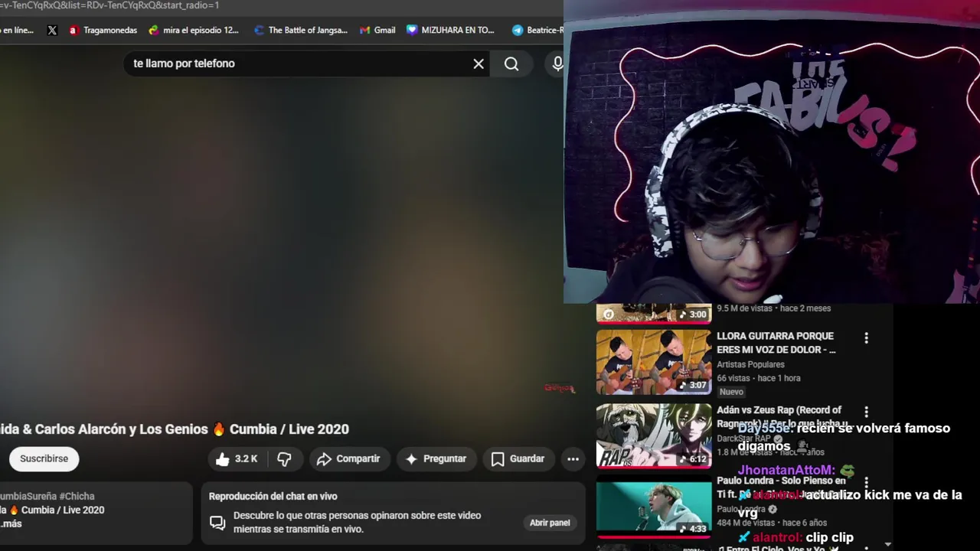Image resolution: width=980 pixels, height=551 pixels.
Task: Click 'Reproducción del chat en vivo' heading
Action: coord(273,497)
